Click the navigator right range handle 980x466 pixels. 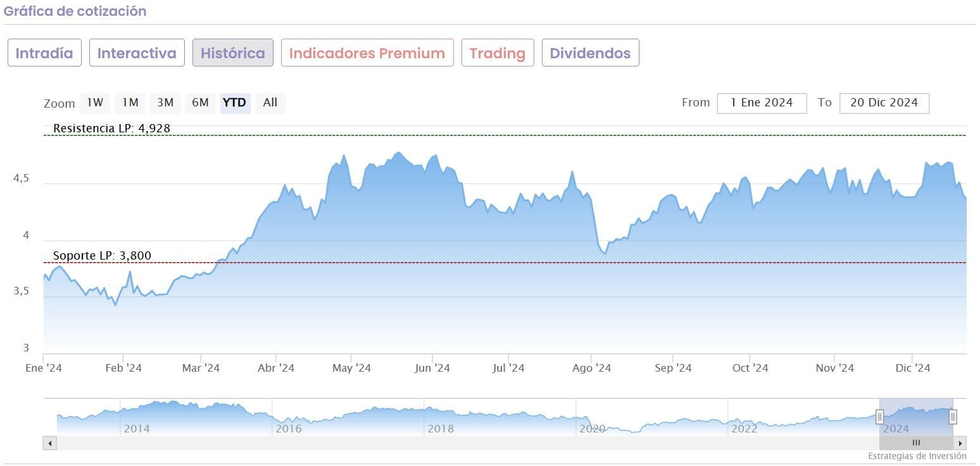click(953, 417)
